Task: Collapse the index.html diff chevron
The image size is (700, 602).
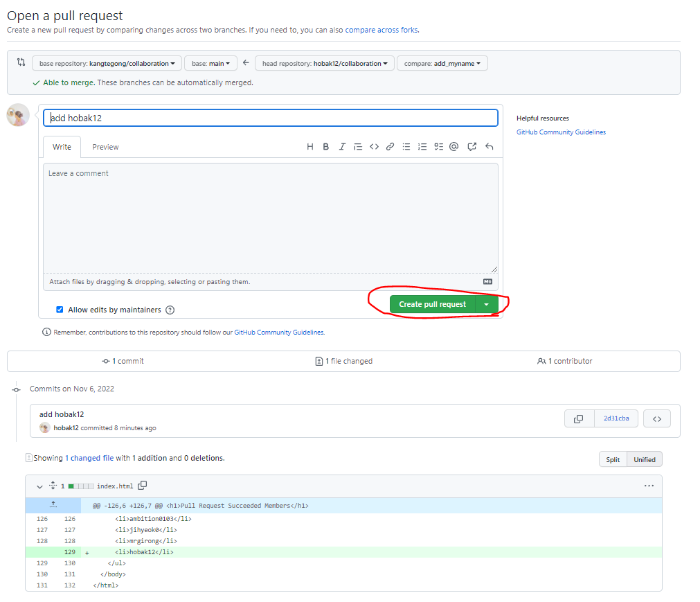Action: pos(39,486)
